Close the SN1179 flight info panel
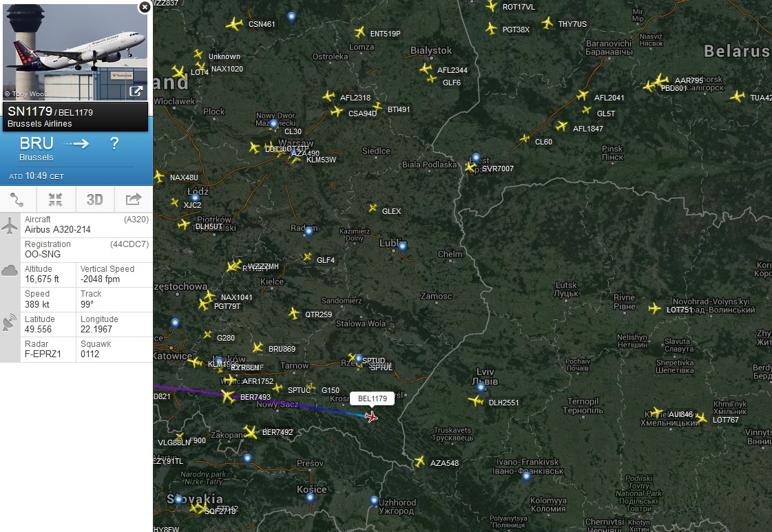 [x=144, y=7]
